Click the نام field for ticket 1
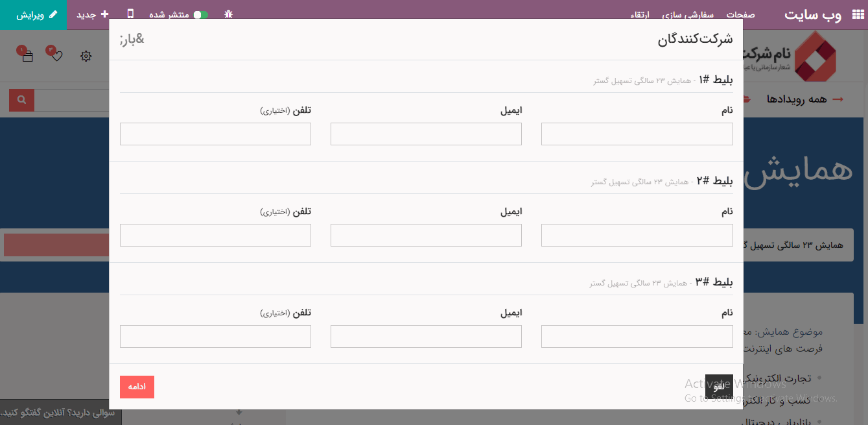Screen dimensions: 868x425 pos(637,134)
